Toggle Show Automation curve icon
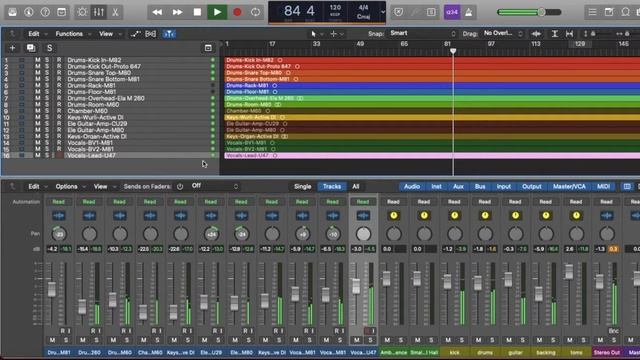This screenshot has width=640, height=360. 136,34
